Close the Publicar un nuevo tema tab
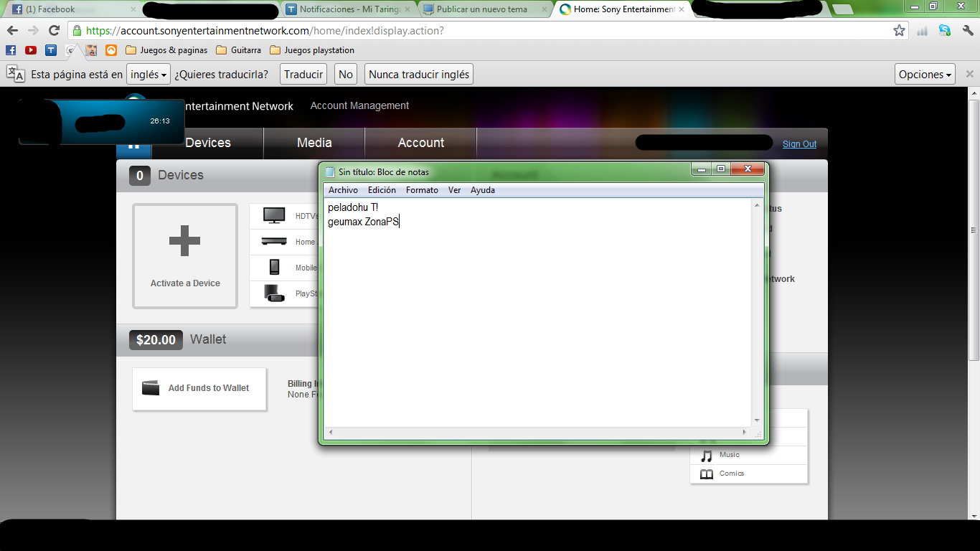The image size is (980, 551). 543,9
